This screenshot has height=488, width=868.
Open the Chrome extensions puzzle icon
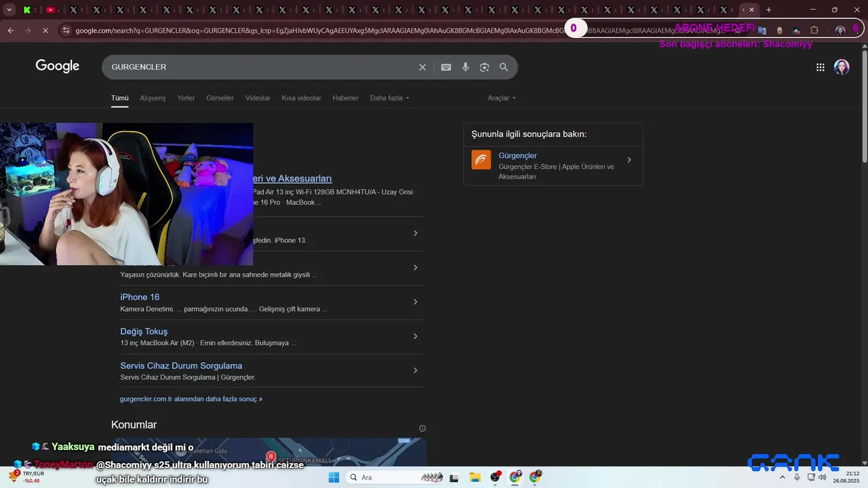(x=814, y=30)
